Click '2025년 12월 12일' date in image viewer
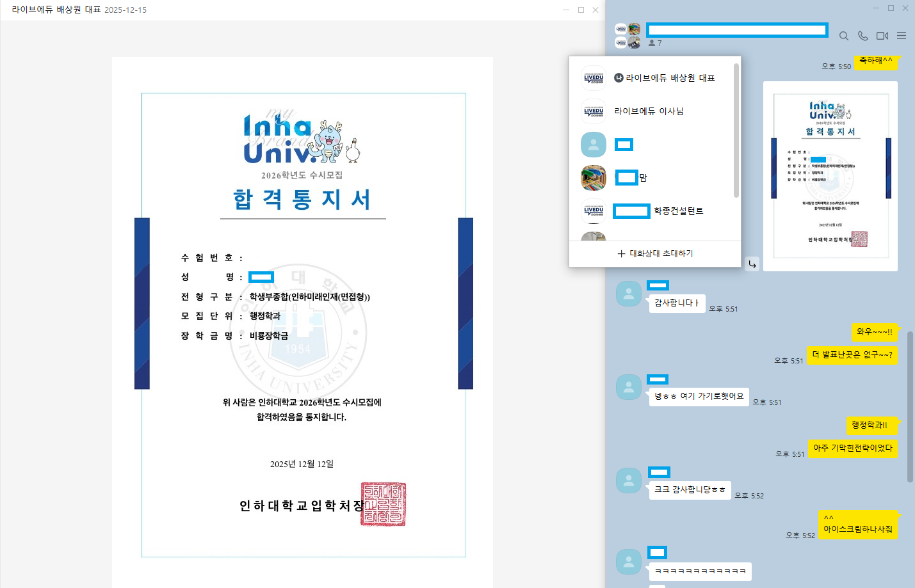 coord(302,464)
